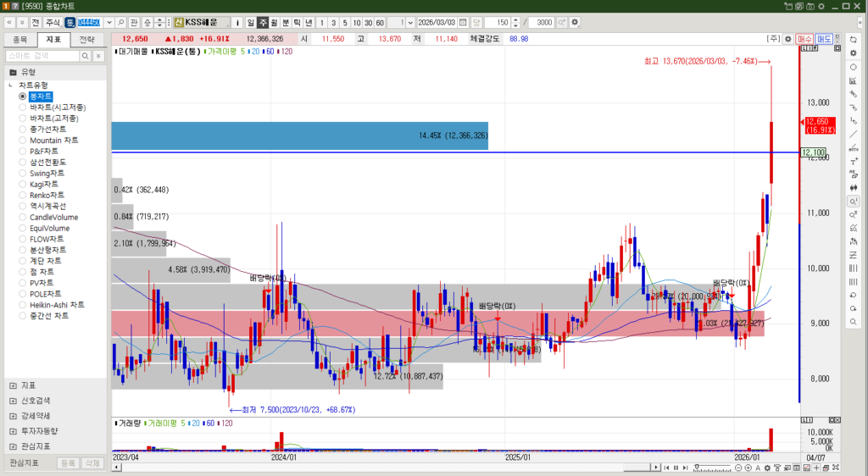868x476 pixels.
Task: Click the red 매수 buy button
Action: tap(804, 39)
